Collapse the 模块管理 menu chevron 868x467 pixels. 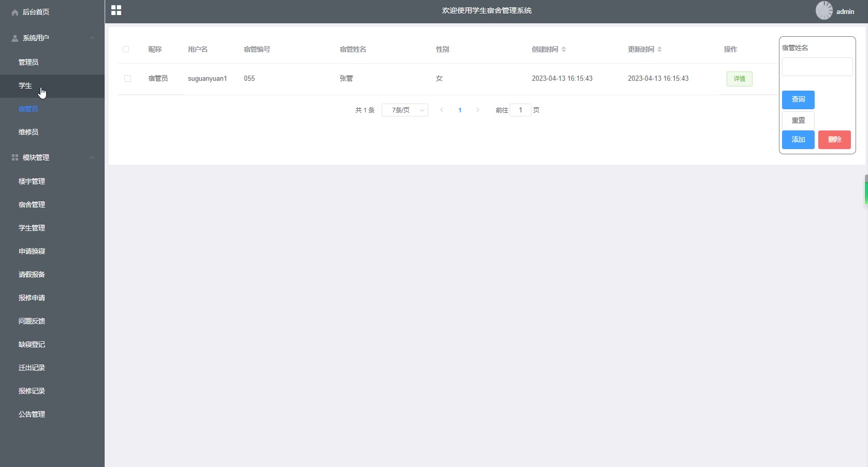point(92,157)
